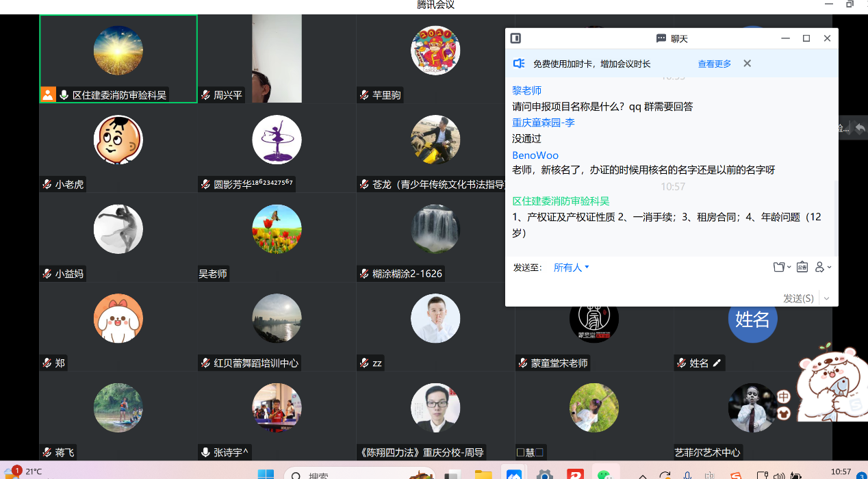The image size is (868, 479).
Task: Open the Windows Start menu
Action: coord(265,474)
